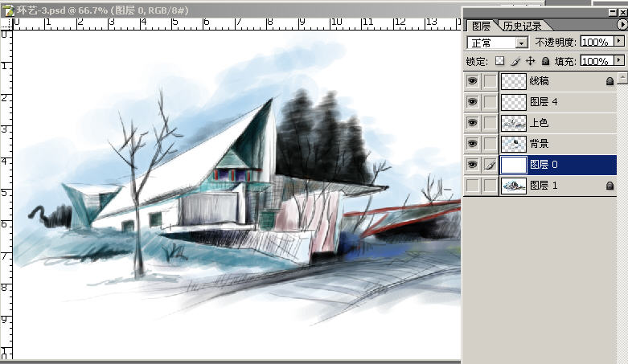Viewport: 628px width, 364px height.
Task: Hide the 线稿 layer via eye icon
Action: point(472,81)
